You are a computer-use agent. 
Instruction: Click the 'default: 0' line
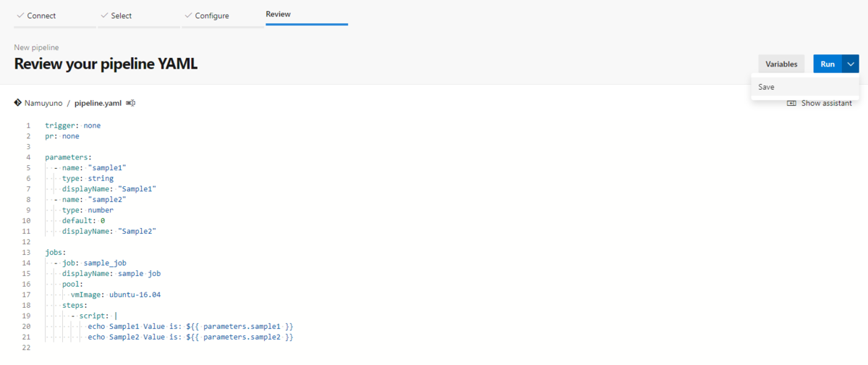(84, 220)
